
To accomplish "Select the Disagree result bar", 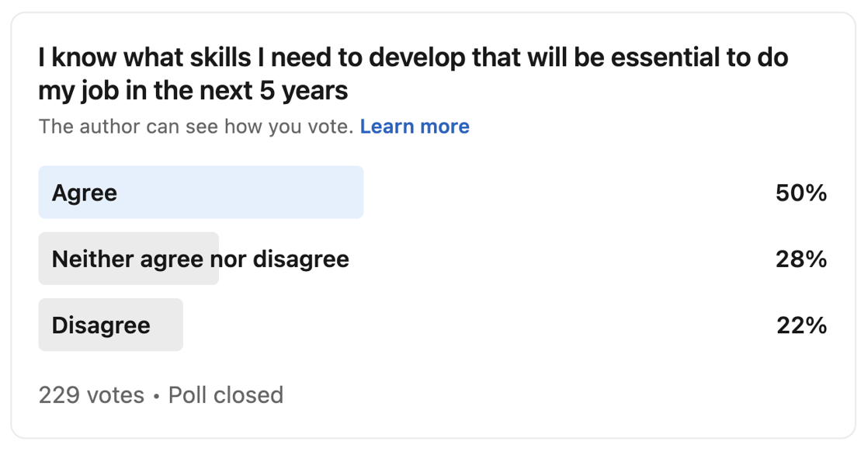I will (110, 325).
